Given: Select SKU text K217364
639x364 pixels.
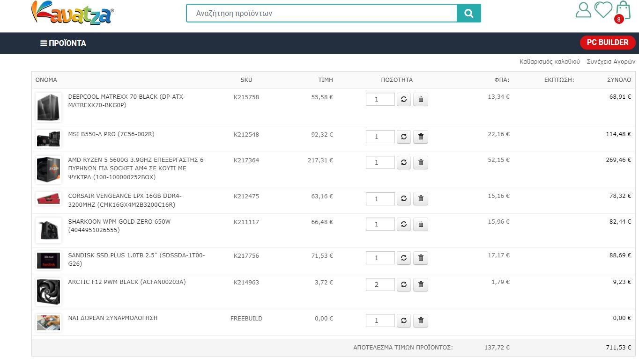Looking at the screenshot, I should 246,160.
